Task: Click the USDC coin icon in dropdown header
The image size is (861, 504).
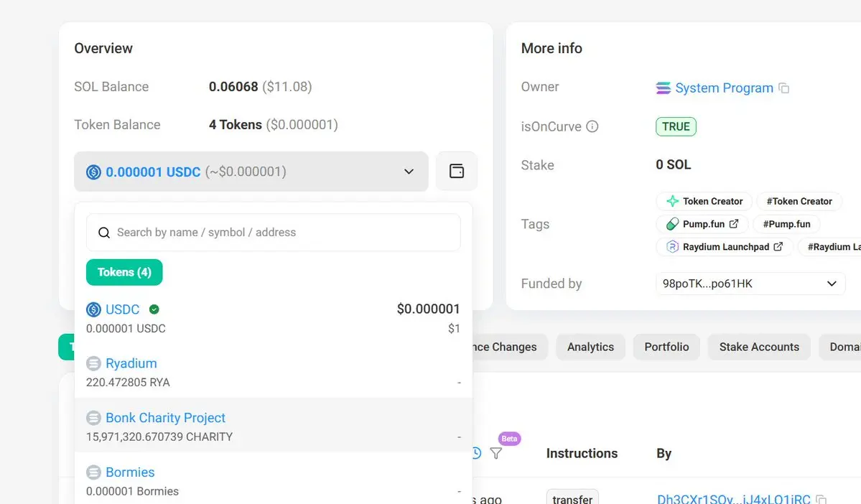Action: [x=94, y=172]
